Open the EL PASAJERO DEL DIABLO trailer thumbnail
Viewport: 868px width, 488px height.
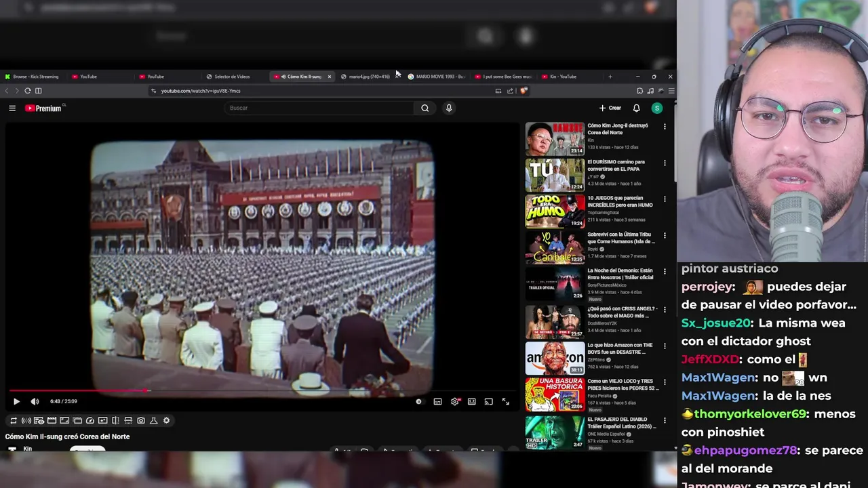tap(555, 432)
